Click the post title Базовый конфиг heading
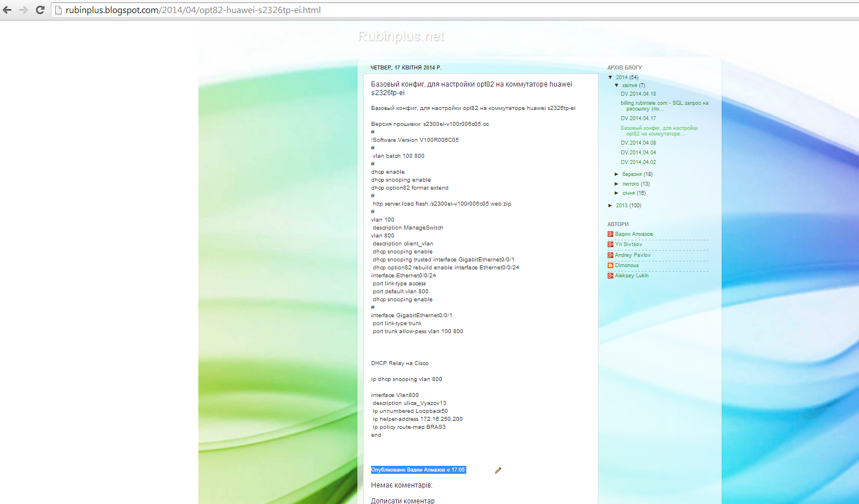 pos(471,88)
